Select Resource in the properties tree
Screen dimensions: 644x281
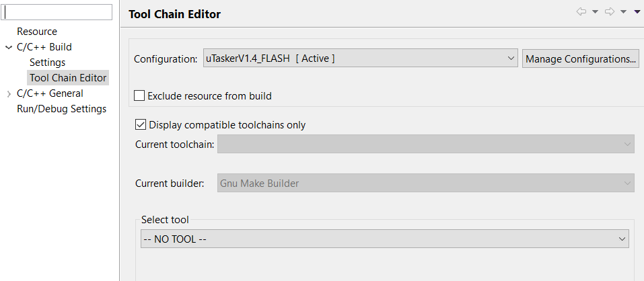pyautogui.click(x=37, y=32)
